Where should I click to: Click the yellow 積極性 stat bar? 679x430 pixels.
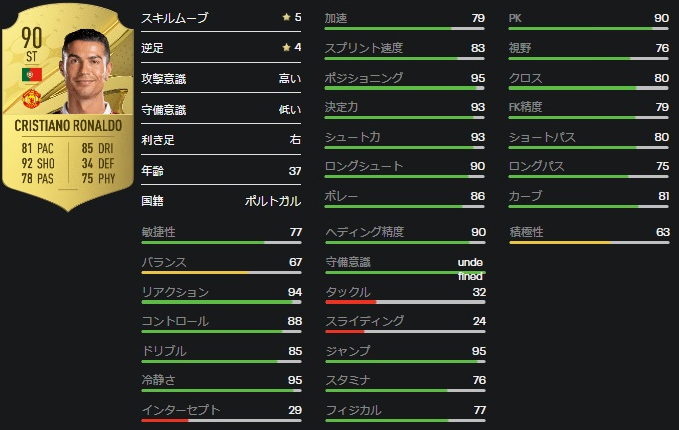(x=588, y=242)
